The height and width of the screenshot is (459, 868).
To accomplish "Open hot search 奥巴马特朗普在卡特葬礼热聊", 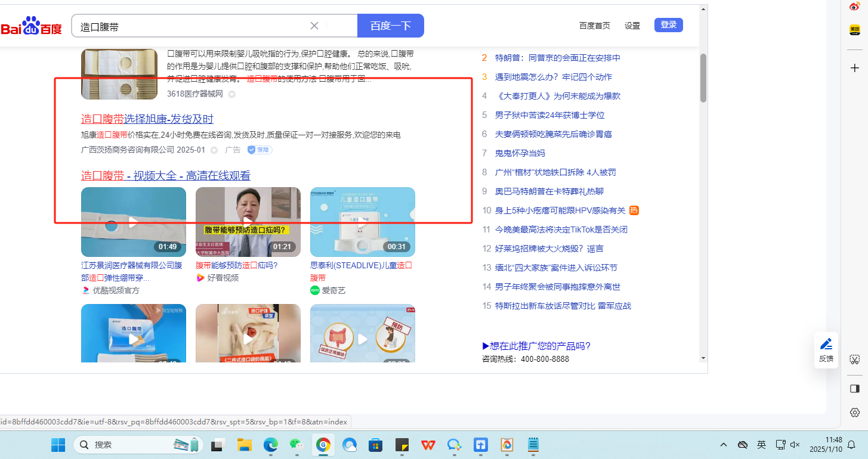I will [549, 191].
